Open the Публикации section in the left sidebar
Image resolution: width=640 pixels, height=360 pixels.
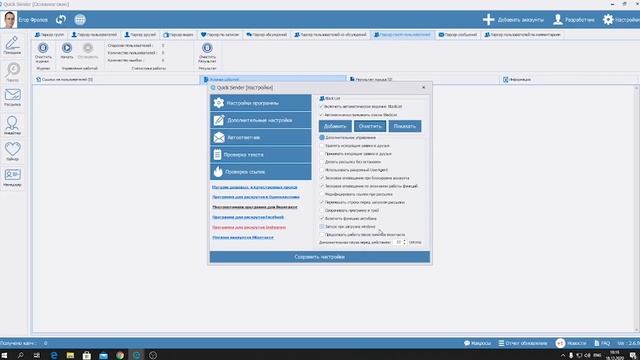12,45
